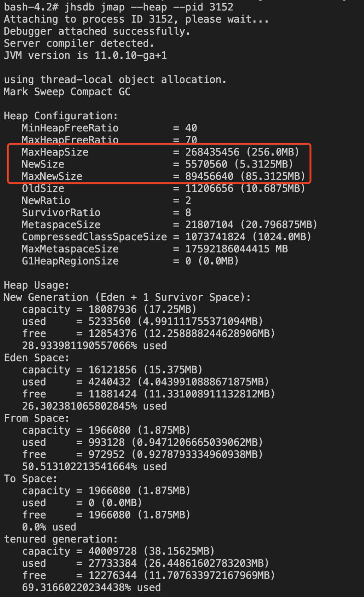Screen dimensions: 364x597
Task: Click the MaxMetaspaceSize value
Action: point(236,249)
